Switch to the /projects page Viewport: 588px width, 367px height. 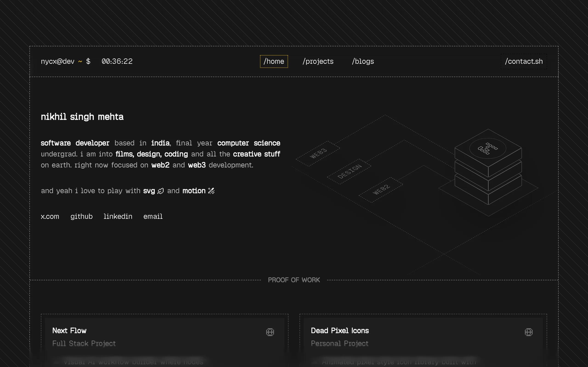point(318,61)
